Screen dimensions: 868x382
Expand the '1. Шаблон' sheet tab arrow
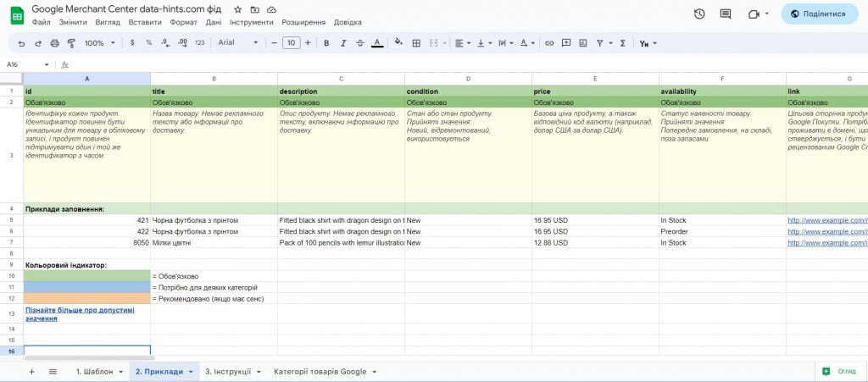[x=120, y=372]
